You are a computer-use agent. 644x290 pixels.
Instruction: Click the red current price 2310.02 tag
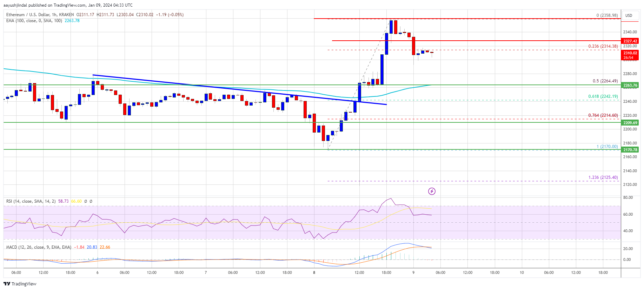630,55
